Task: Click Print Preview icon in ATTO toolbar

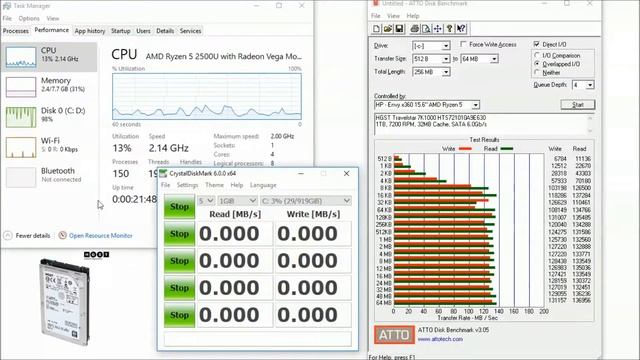Action: pos(426,29)
